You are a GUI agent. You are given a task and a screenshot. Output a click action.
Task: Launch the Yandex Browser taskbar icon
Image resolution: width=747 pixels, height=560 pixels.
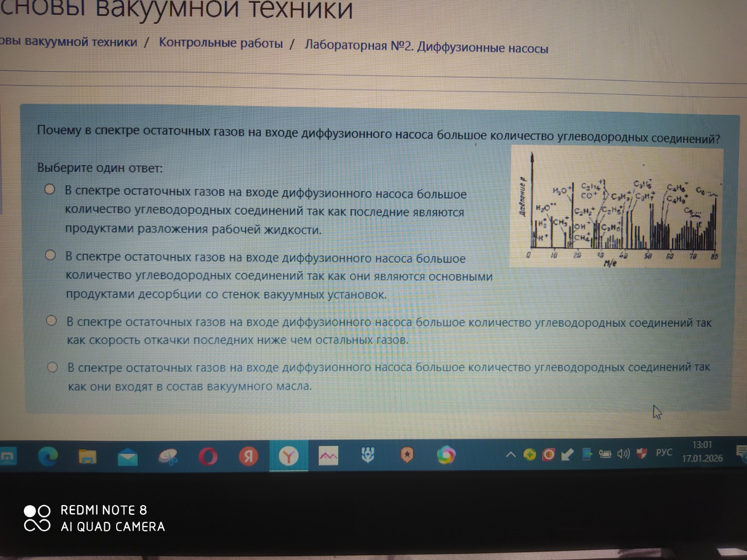249,456
